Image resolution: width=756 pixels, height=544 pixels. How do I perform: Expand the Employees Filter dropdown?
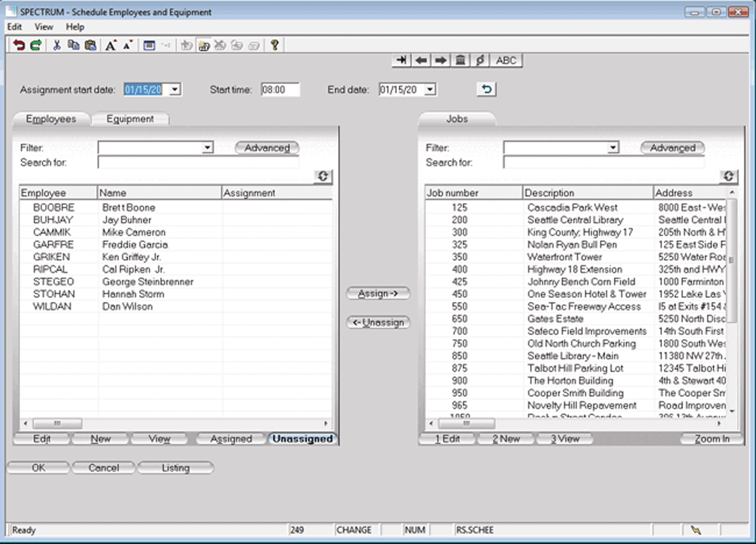coord(207,148)
